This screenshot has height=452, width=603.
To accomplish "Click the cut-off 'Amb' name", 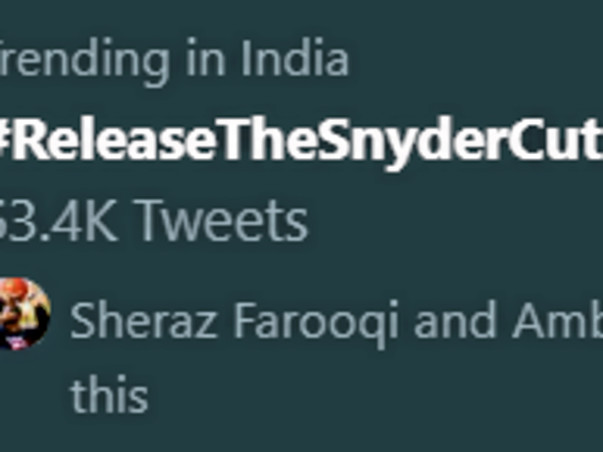I will coord(558,320).
